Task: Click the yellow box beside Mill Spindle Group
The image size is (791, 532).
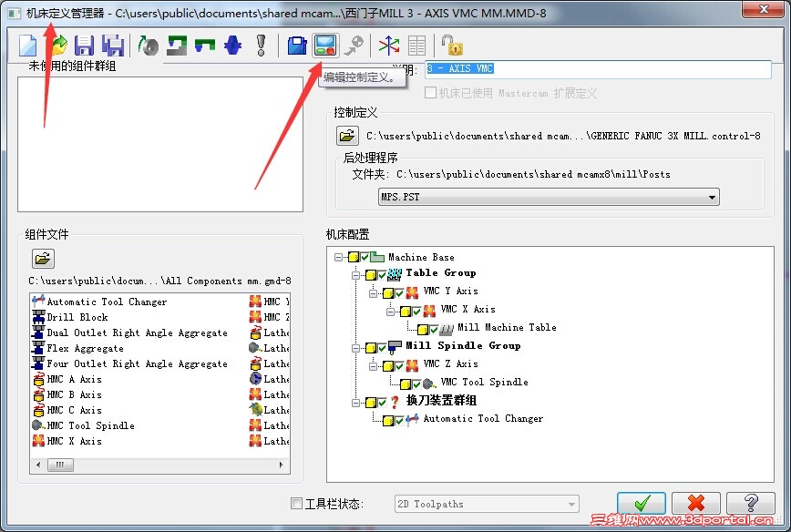Action: tap(371, 348)
